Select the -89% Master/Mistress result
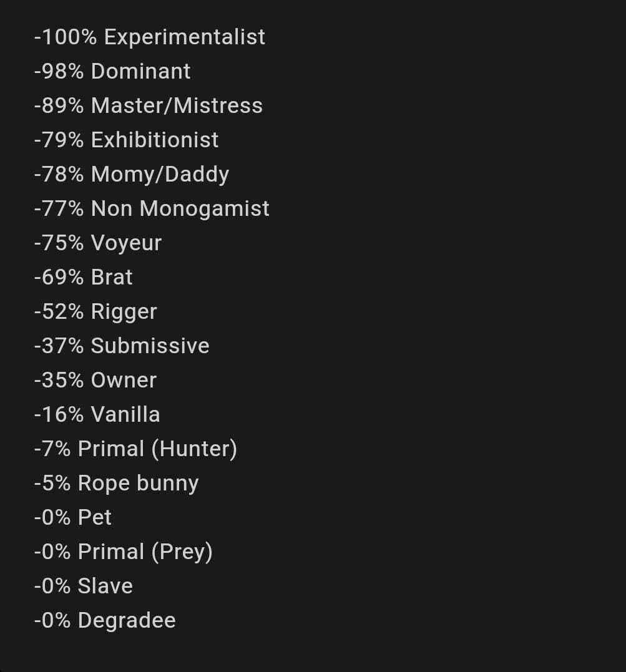Viewport: 626px width, 672px height. [x=149, y=105]
